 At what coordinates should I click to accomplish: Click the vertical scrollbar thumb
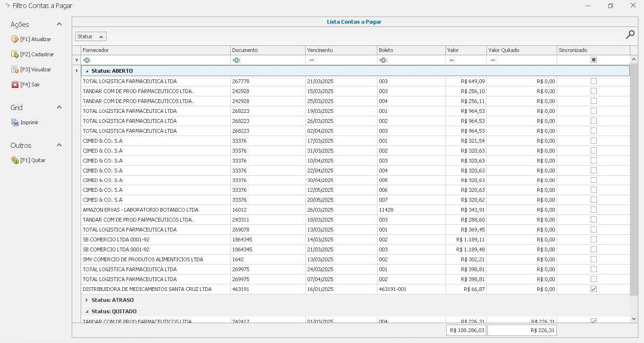pyautogui.click(x=634, y=180)
